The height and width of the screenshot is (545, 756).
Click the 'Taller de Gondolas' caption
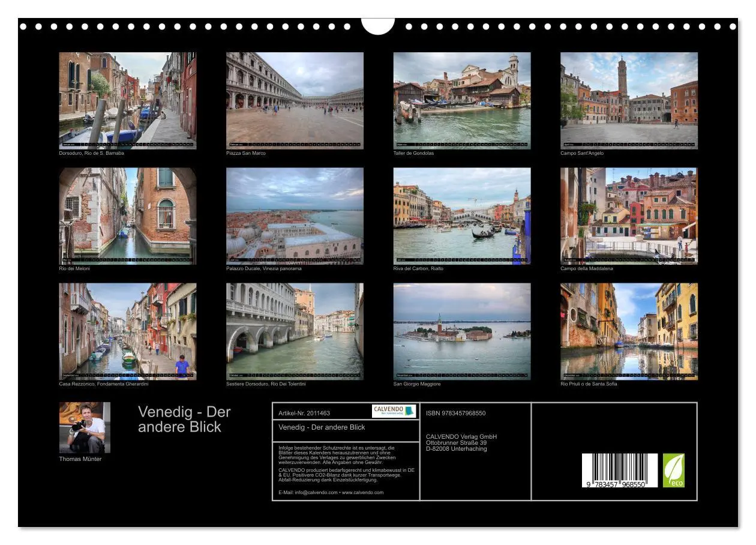pos(413,153)
